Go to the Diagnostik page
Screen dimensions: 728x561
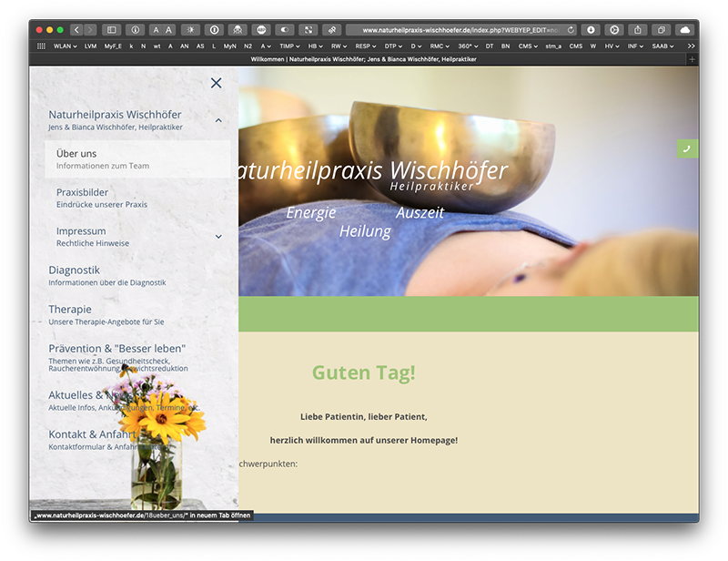(75, 270)
